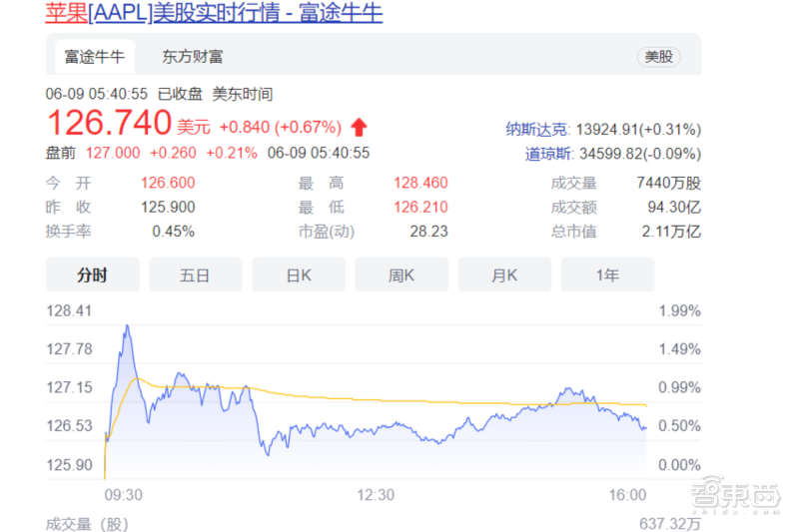Click the 换手率 value 0.45%
Image resolution: width=799 pixels, height=532 pixels.
(x=173, y=232)
